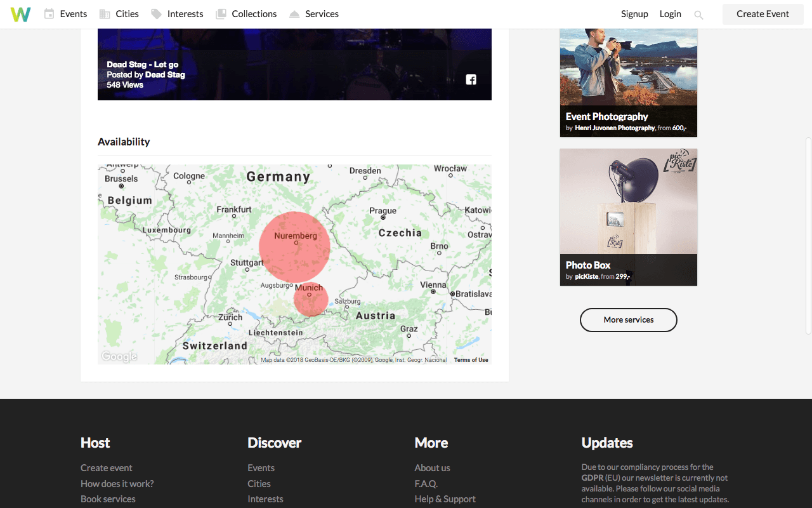812x508 pixels.
Task: Click the More services button
Action: [629, 320]
